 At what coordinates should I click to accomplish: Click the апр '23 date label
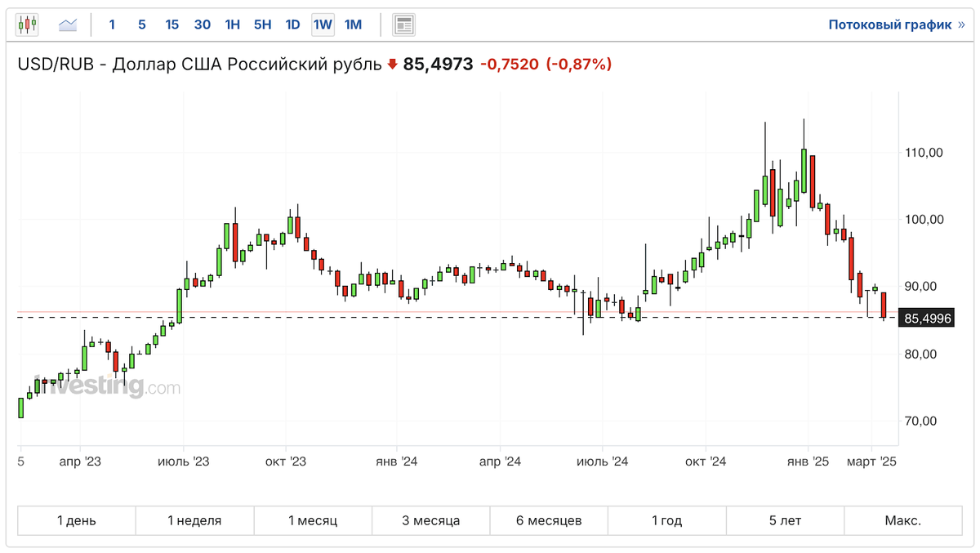[81, 462]
